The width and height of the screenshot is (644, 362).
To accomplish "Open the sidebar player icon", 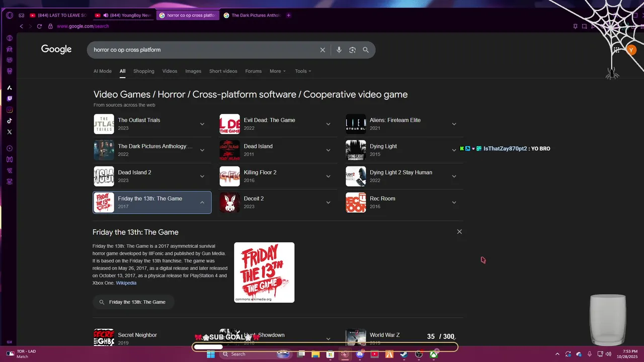I will [x=10, y=148].
